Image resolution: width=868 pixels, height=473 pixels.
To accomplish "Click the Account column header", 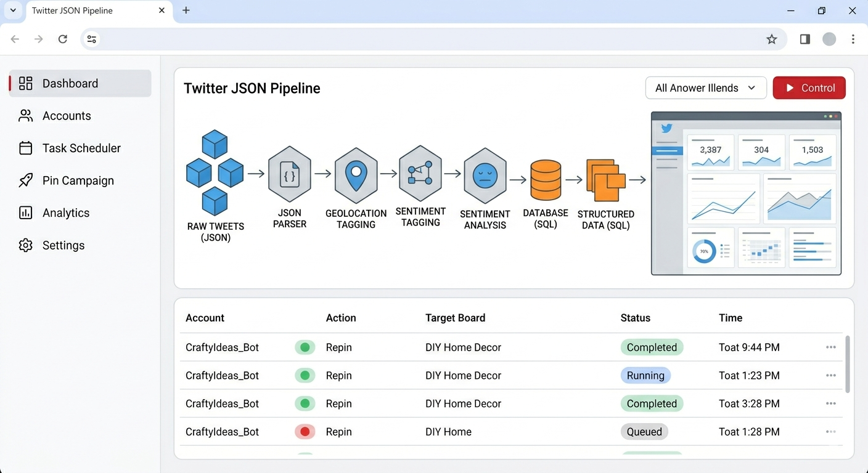I will (x=205, y=318).
